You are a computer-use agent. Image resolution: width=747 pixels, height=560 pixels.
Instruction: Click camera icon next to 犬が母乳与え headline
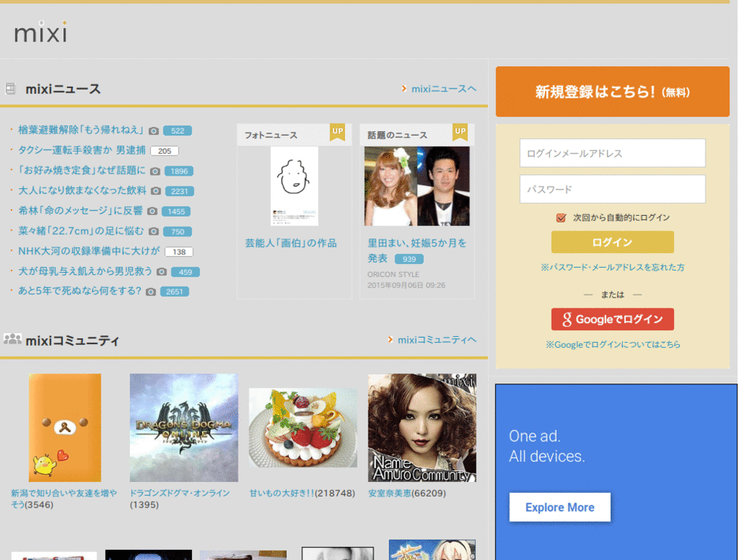[161, 272]
